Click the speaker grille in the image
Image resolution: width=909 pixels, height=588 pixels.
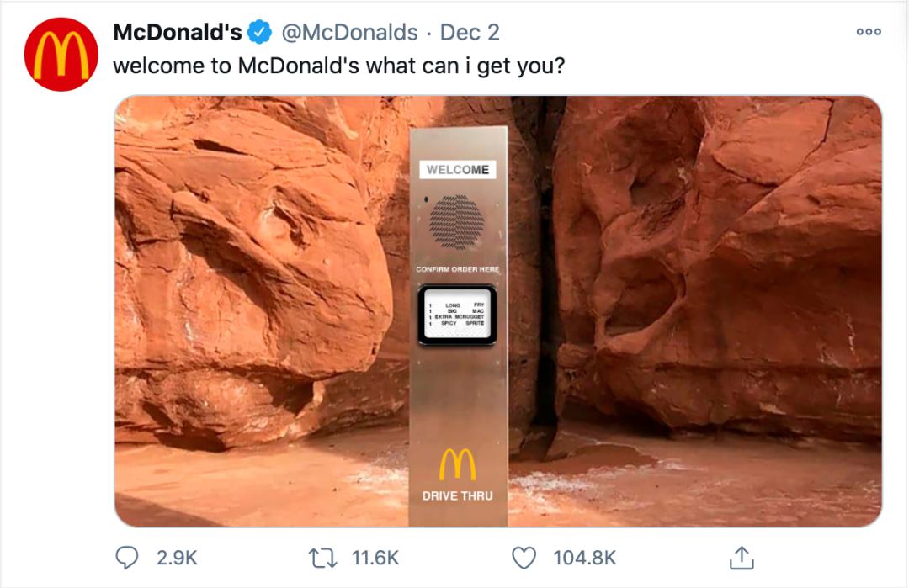[457, 222]
